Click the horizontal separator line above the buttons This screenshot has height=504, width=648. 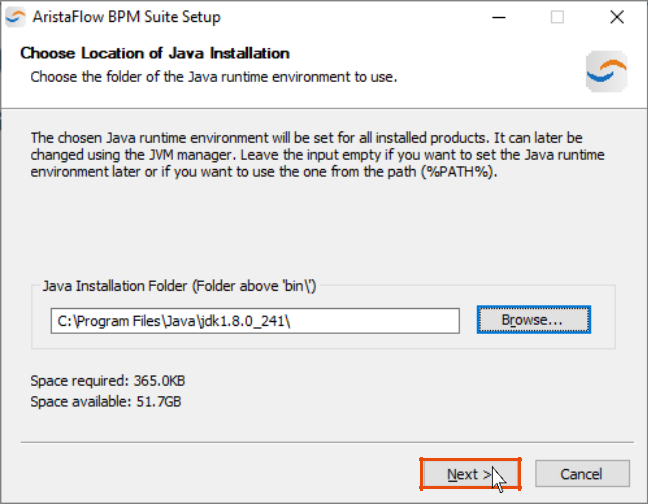pos(327,442)
